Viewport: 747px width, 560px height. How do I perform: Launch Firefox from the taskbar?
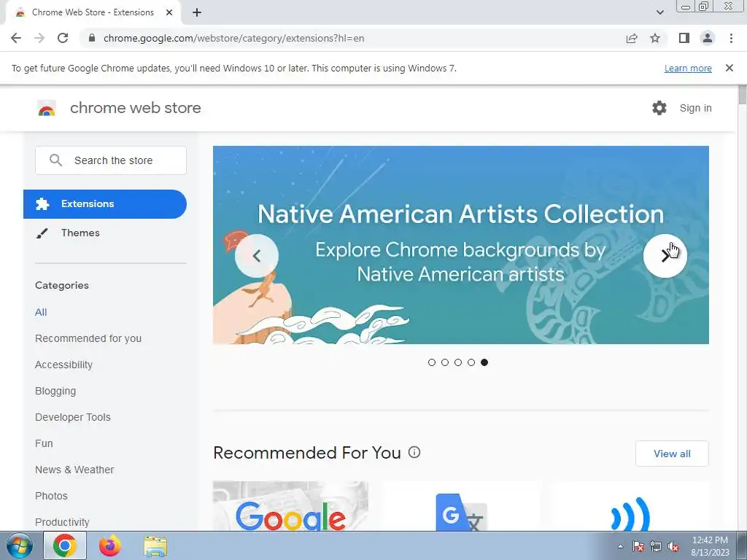coord(110,545)
